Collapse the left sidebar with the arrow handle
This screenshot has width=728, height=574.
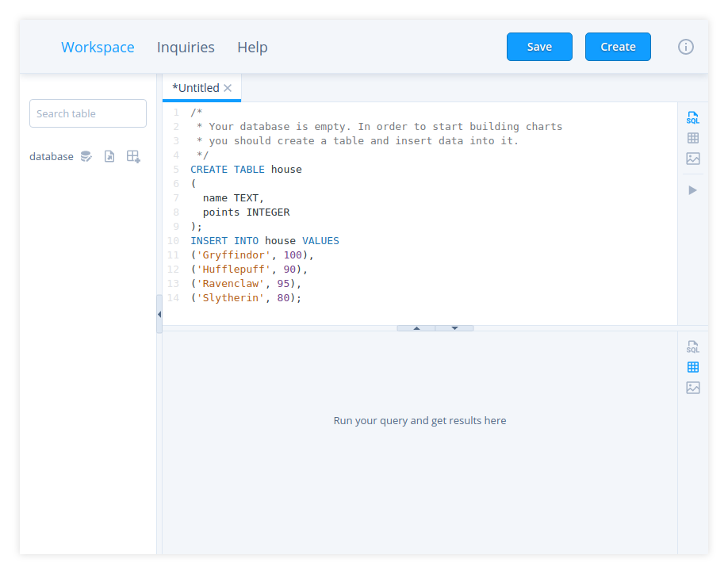click(x=159, y=313)
